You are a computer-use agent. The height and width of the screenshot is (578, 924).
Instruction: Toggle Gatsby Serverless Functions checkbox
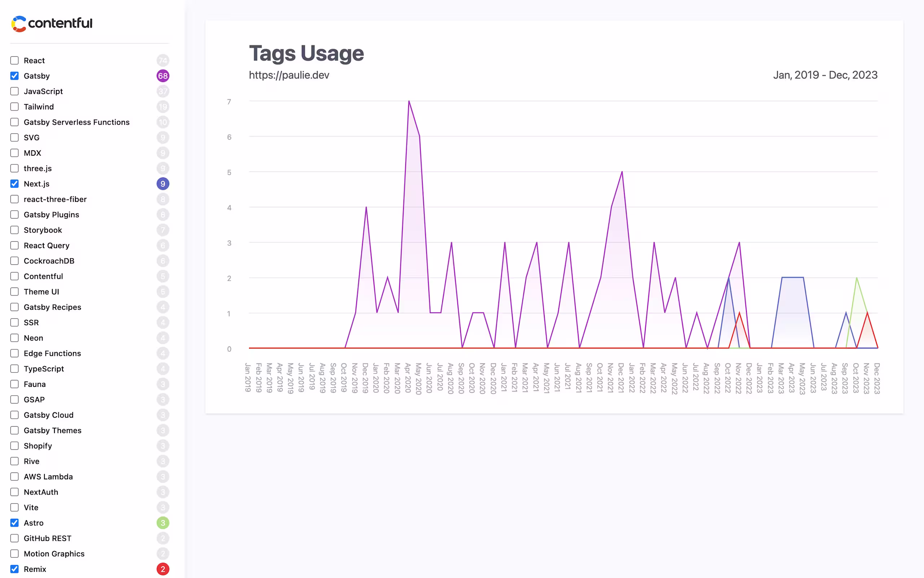coord(14,122)
